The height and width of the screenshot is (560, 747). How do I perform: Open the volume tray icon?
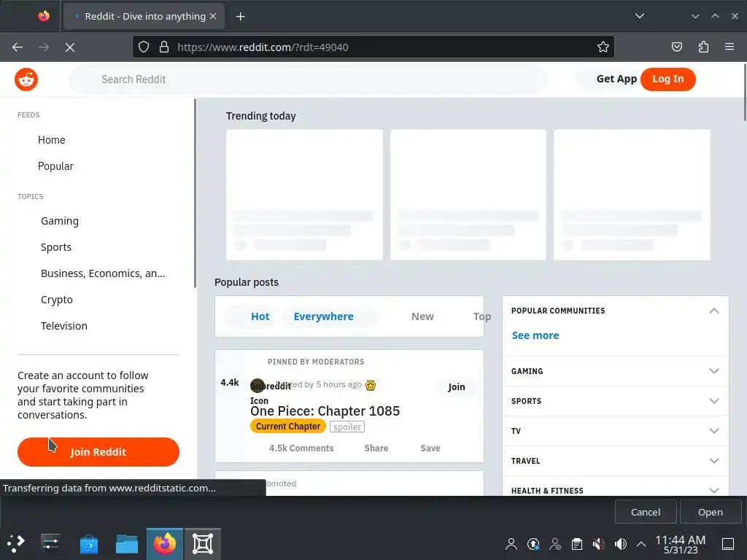point(620,544)
